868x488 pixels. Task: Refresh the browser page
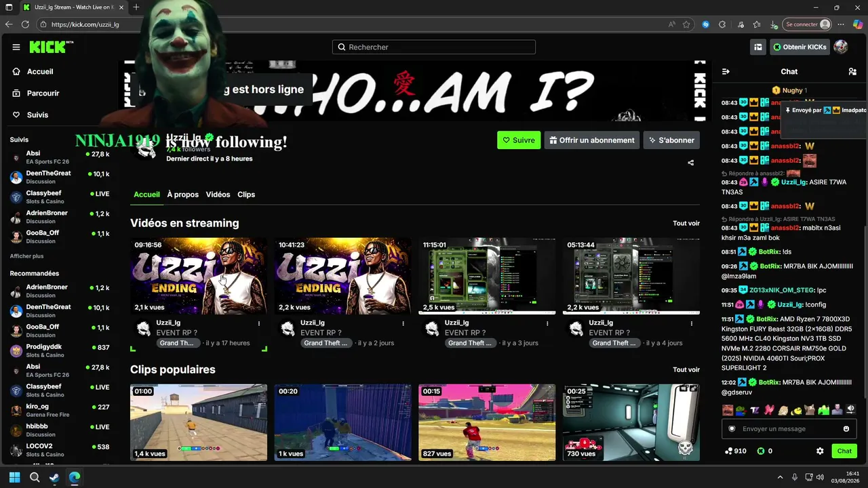(x=25, y=24)
